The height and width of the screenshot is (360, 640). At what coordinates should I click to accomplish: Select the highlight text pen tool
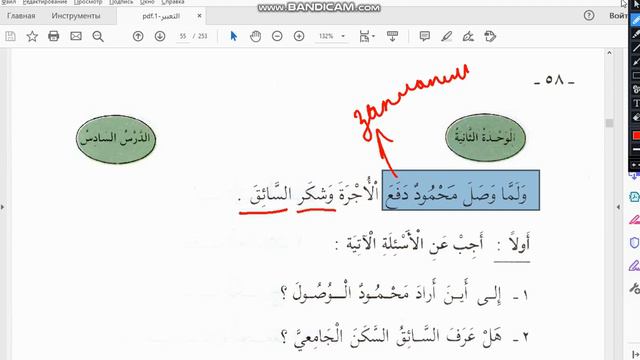(x=447, y=36)
